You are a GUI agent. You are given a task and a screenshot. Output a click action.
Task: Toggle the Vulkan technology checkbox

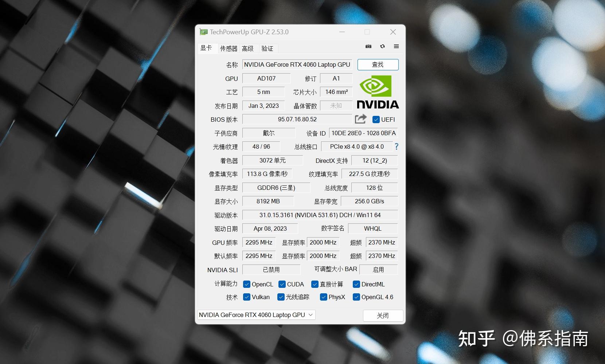click(246, 297)
